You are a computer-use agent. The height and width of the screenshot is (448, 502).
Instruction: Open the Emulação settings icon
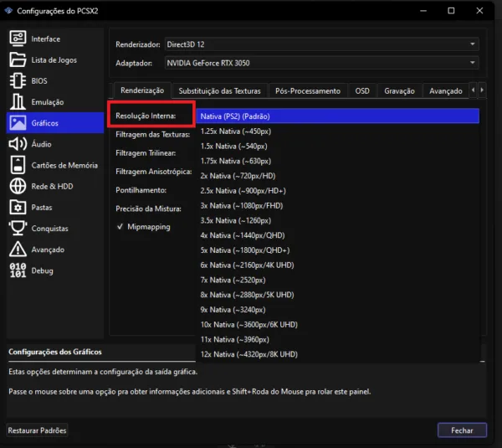coord(18,101)
